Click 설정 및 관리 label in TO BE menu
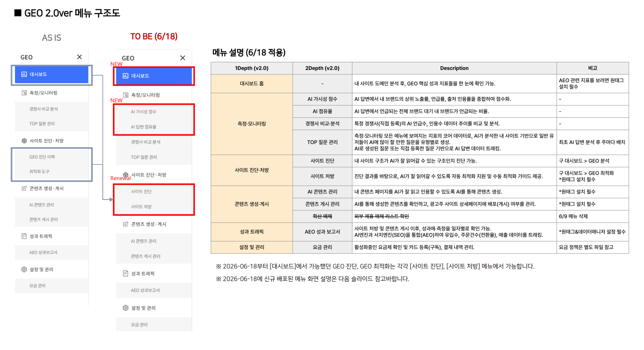 143,308
